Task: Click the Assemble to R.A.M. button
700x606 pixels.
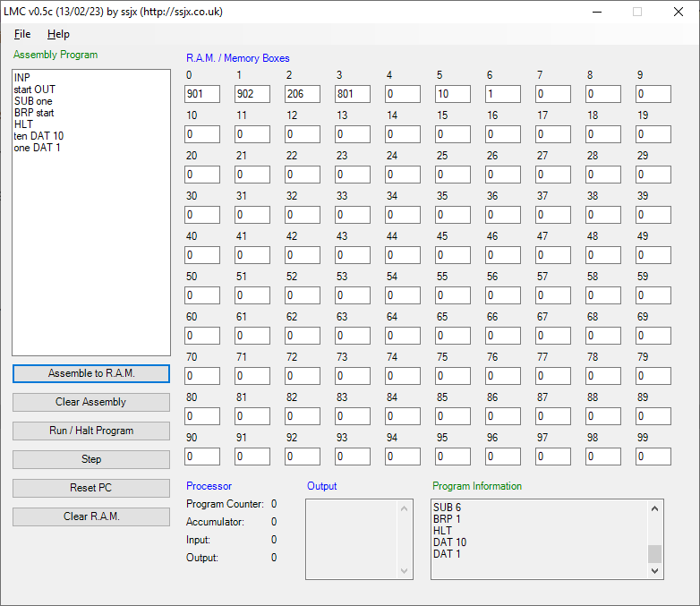Action: tap(90, 373)
